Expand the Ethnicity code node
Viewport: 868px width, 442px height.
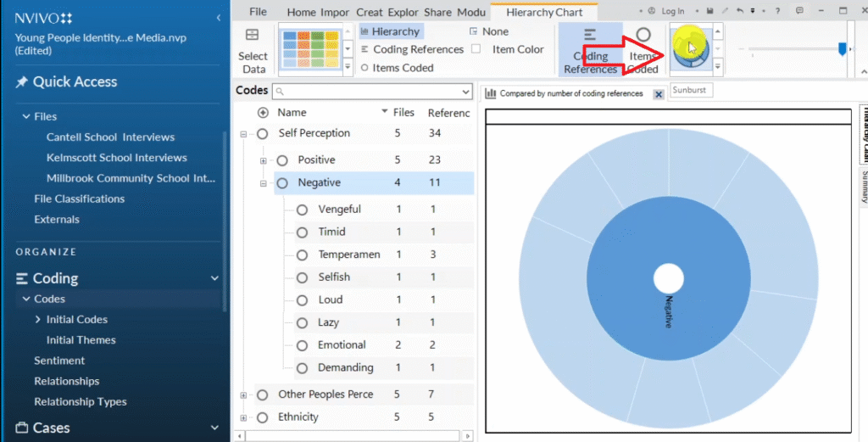[x=244, y=417]
